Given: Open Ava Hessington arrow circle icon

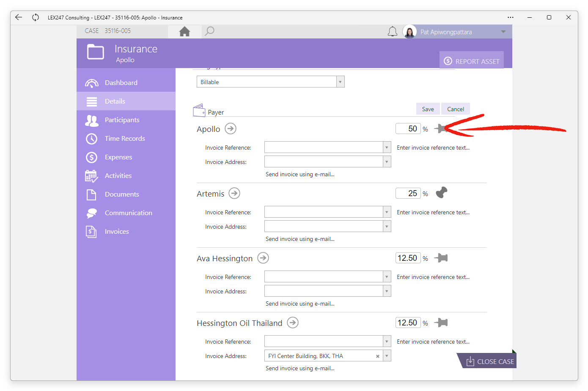Looking at the screenshot, I should (x=263, y=258).
